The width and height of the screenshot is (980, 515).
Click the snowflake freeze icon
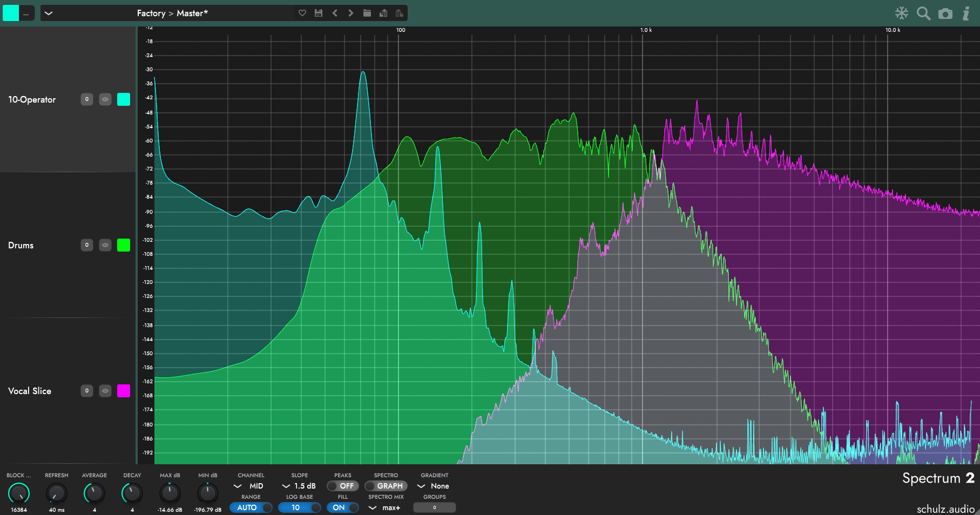[901, 13]
